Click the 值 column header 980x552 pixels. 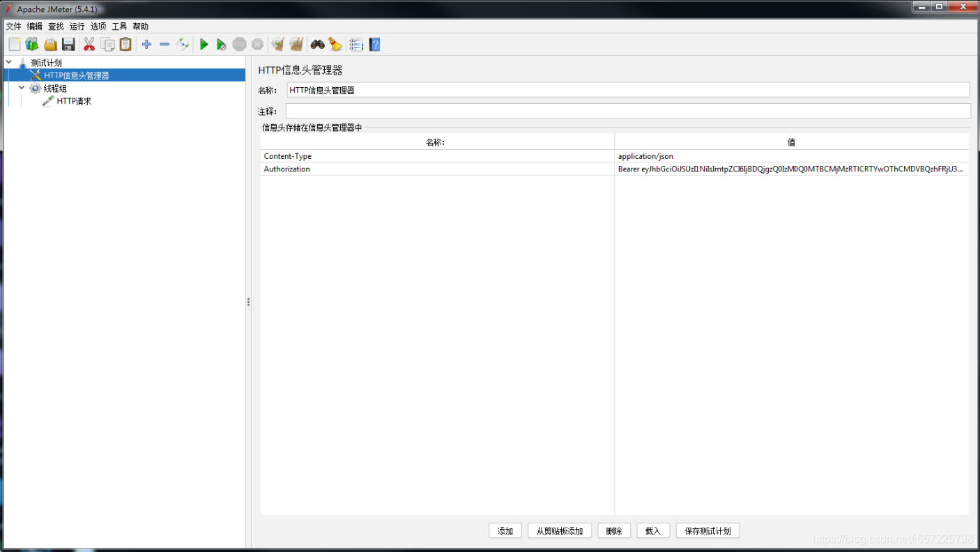[792, 142]
